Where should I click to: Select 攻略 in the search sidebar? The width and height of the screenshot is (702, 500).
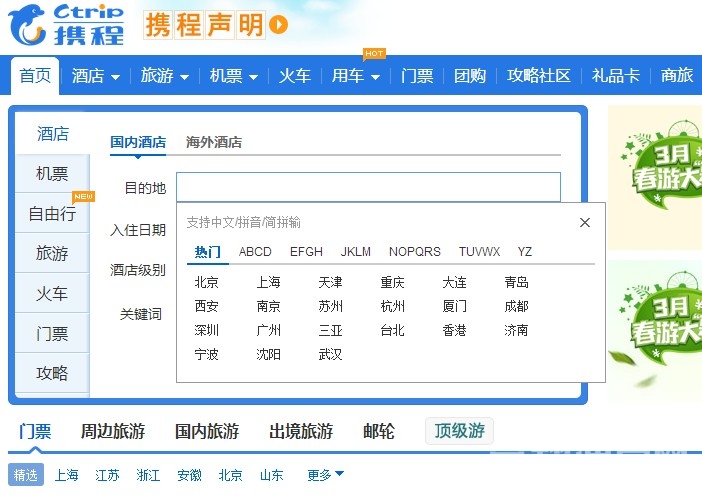(52, 373)
